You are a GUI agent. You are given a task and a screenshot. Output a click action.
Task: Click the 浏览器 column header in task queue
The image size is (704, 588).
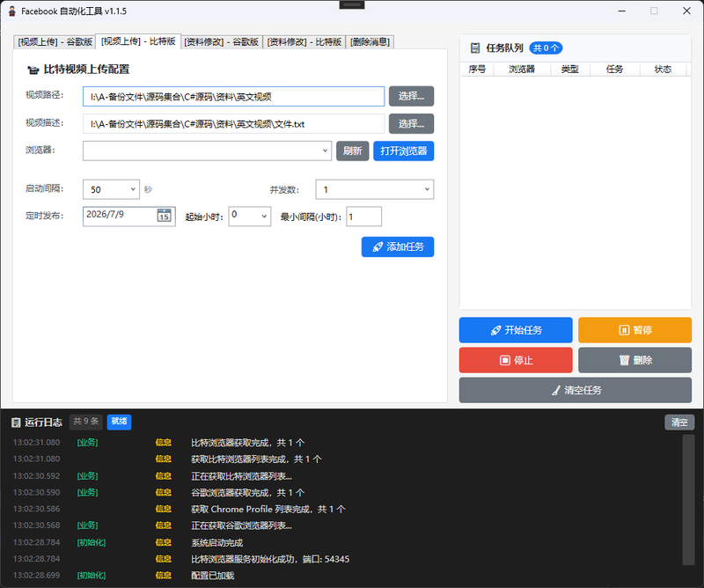tap(522, 70)
